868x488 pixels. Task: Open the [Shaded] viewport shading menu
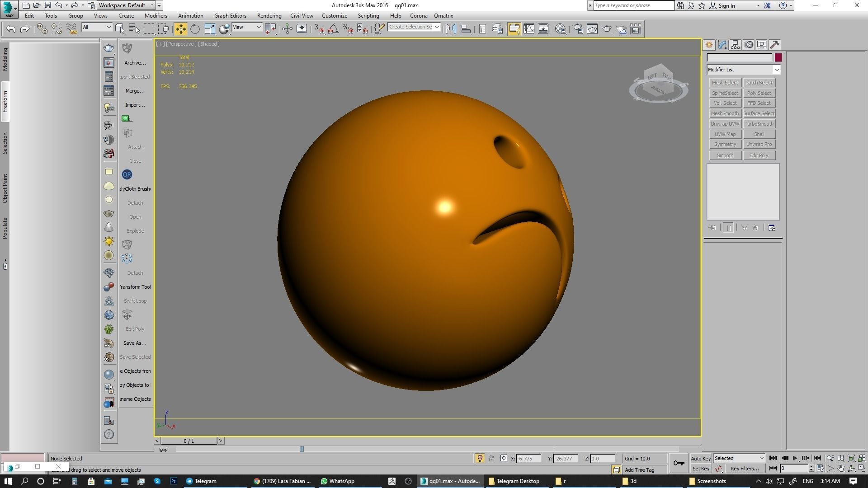pyautogui.click(x=209, y=44)
